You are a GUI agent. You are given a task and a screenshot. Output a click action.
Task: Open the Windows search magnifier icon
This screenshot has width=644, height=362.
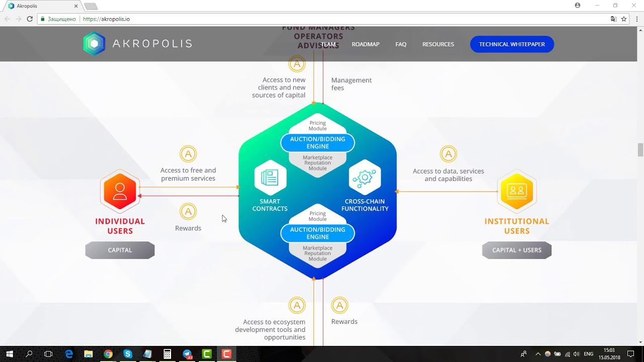point(29,354)
